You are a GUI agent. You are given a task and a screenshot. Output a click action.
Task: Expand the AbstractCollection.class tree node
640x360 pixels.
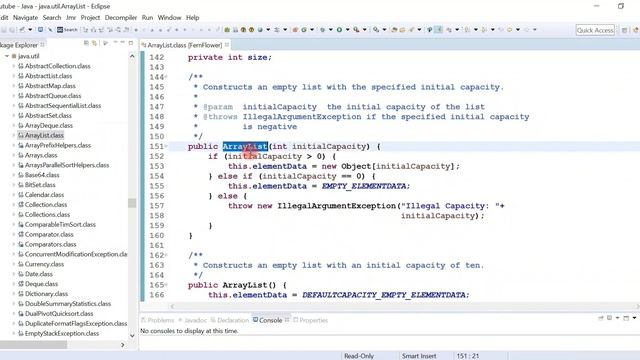[x=14, y=66]
